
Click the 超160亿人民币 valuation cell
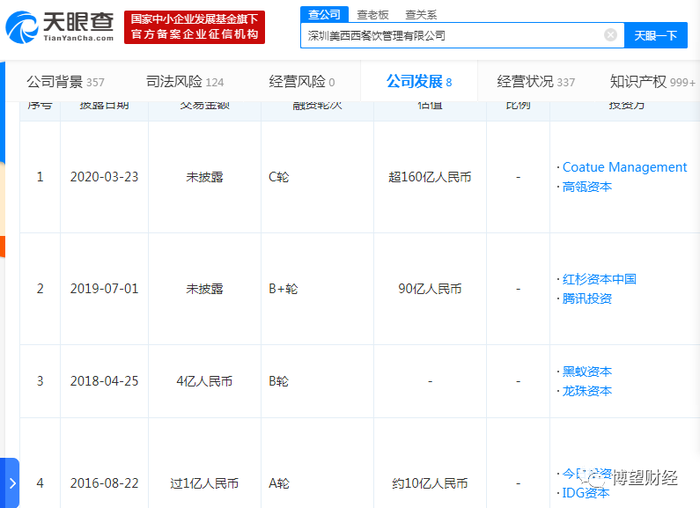coord(429,177)
